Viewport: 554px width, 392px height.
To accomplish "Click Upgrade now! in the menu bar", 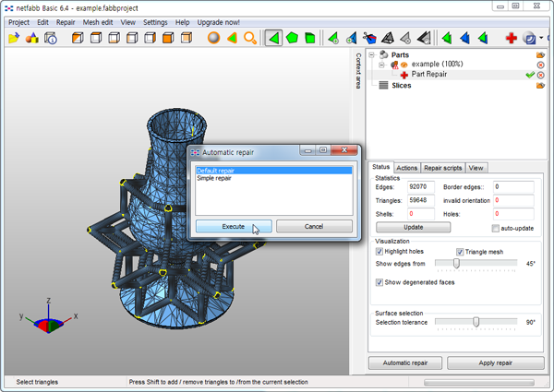I will 218,22.
